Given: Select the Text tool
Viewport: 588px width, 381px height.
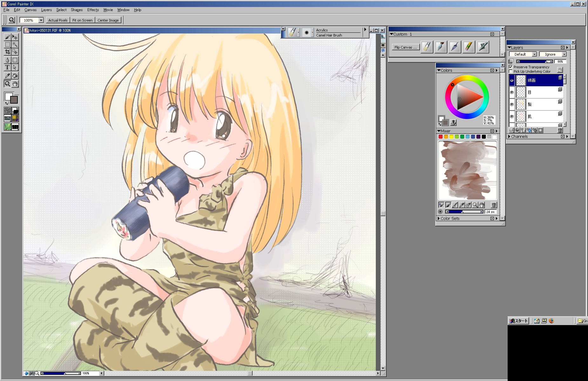Looking at the screenshot, I should 8,67.
